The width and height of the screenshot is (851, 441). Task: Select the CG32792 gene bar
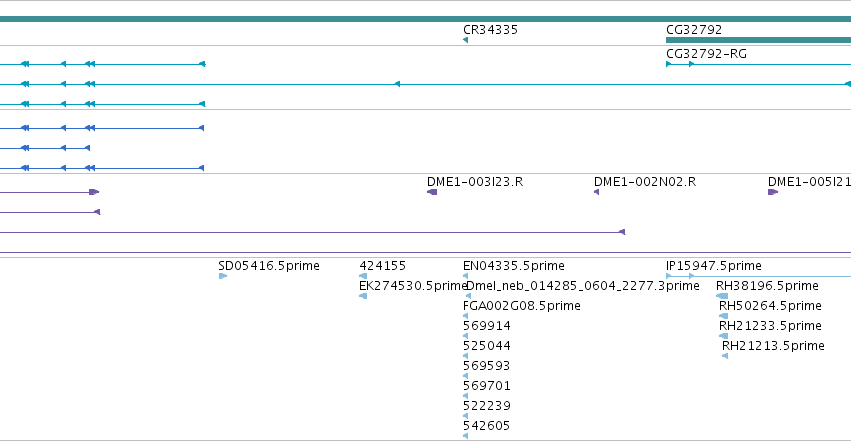click(x=758, y=40)
